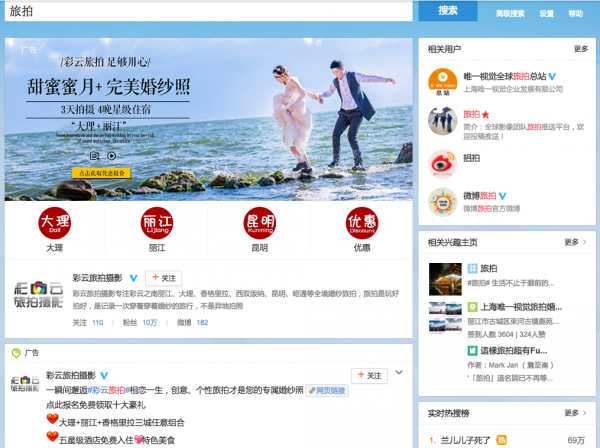Screen dimensions: 600x448
Task: Click the green ad bubble icon beside 广告
Action: tap(15, 353)
